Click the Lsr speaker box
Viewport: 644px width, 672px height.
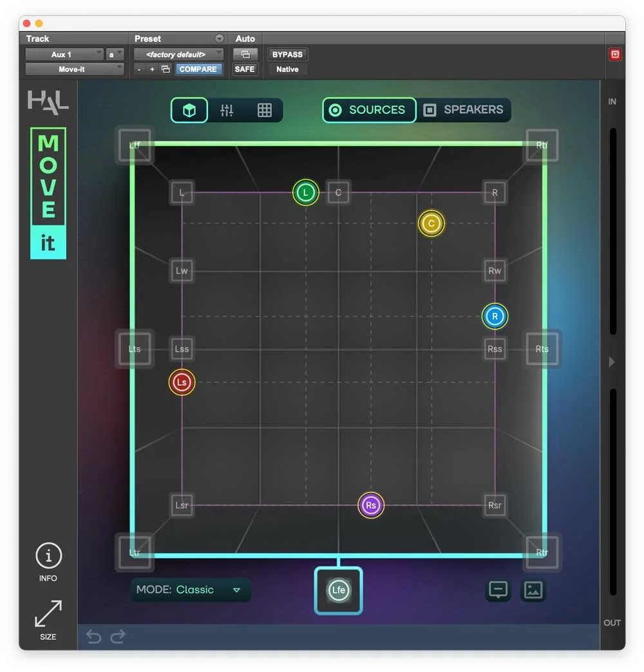182,505
